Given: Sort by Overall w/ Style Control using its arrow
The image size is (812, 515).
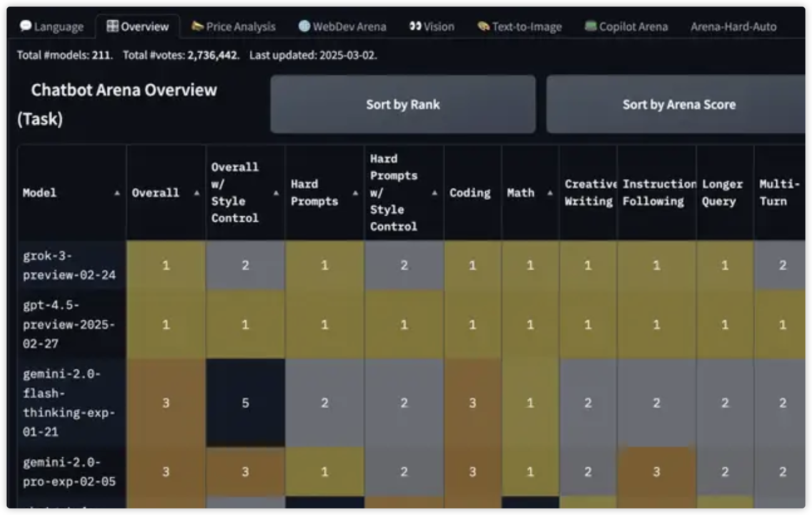Looking at the screenshot, I should pyautogui.click(x=276, y=193).
